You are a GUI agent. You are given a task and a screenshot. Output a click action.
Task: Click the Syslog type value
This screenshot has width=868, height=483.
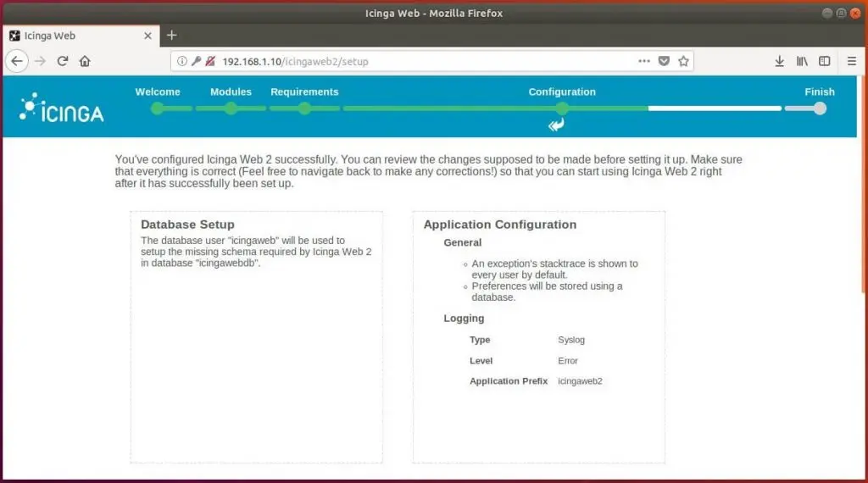571,340
